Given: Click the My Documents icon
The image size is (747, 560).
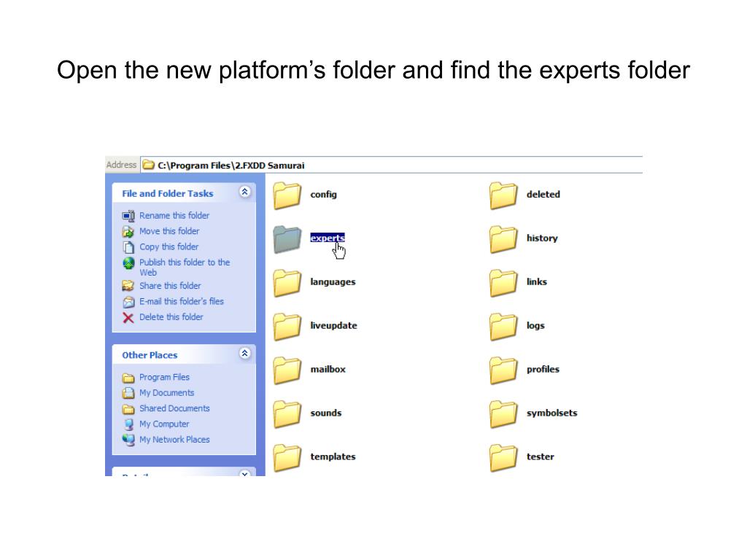Looking at the screenshot, I should coord(128,393).
